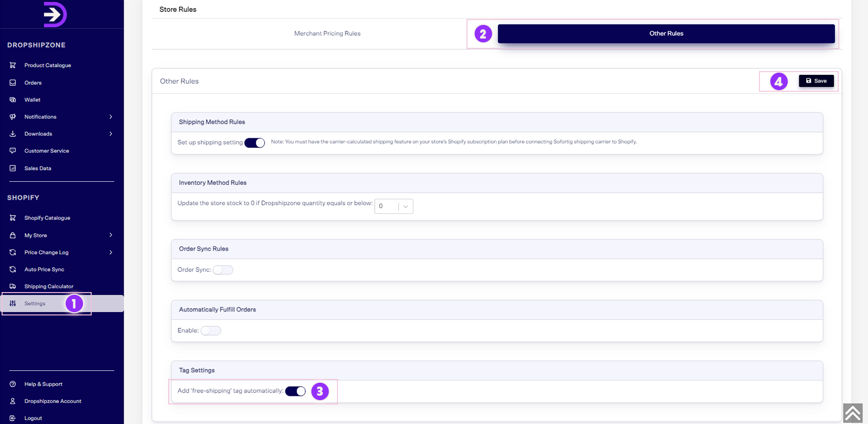
Task: Open the Orders menu item
Action: click(33, 83)
